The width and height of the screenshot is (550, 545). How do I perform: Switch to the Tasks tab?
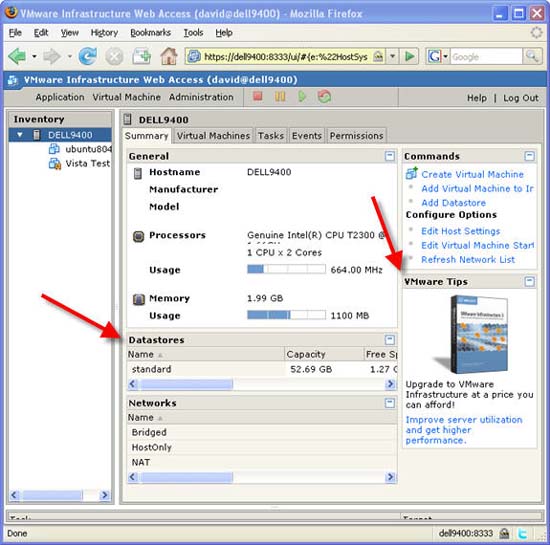pos(271,136)
